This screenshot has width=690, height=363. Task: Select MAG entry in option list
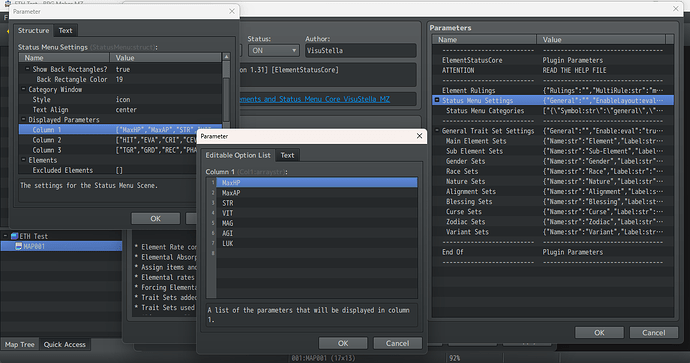[316, 223]
